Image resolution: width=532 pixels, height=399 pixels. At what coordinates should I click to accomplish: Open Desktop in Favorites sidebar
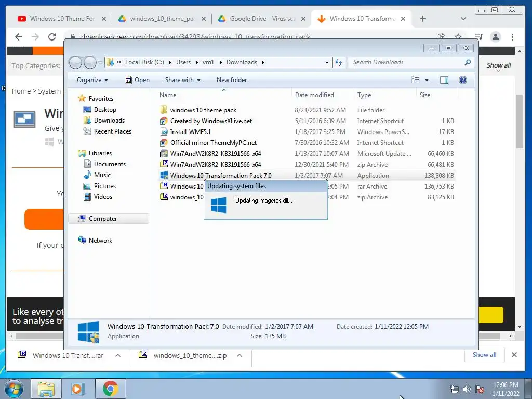click(x=105, y=110)
